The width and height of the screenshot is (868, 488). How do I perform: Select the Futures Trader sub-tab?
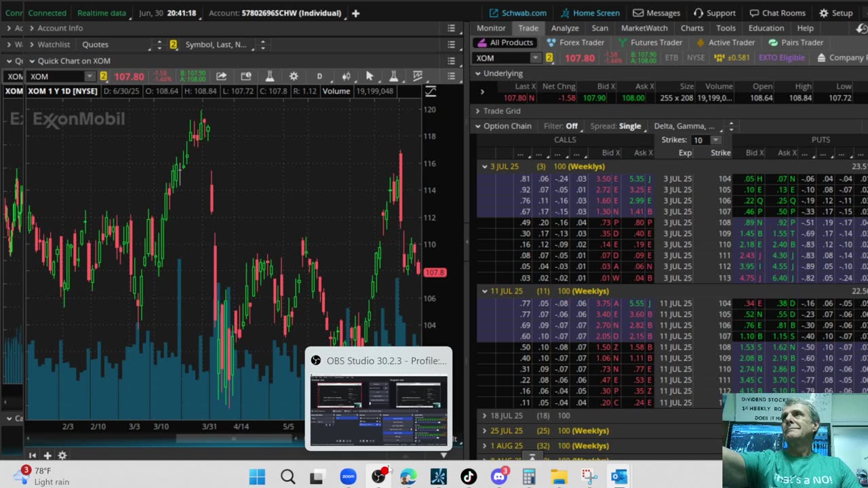pyautogui.click(x=650, y=43)
